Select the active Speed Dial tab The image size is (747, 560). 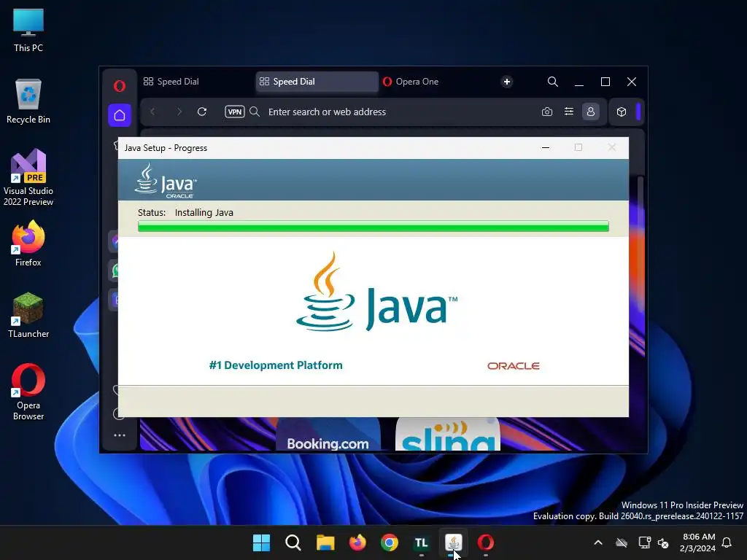(317, 82)
